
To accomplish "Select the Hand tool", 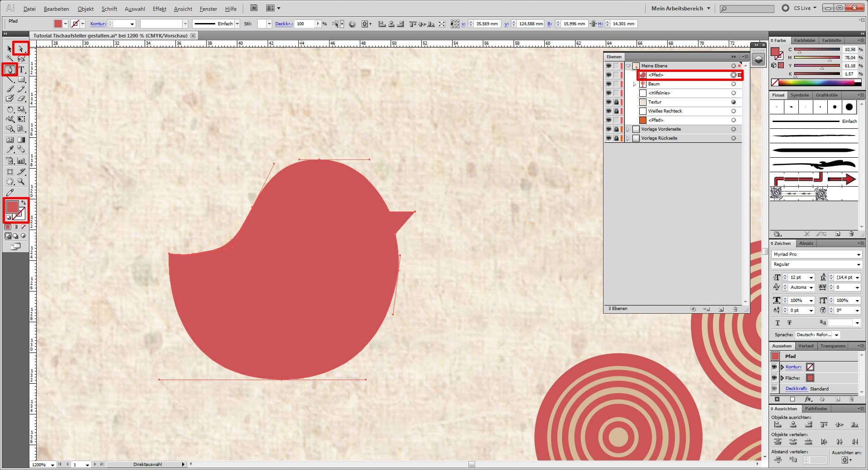I will click(x=10, y=182).
